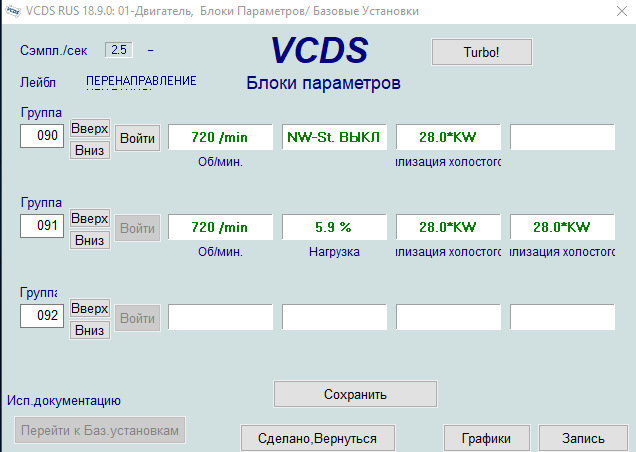Click the Лейбл label text
Screen dimensions: 636x452
[38, 82]
